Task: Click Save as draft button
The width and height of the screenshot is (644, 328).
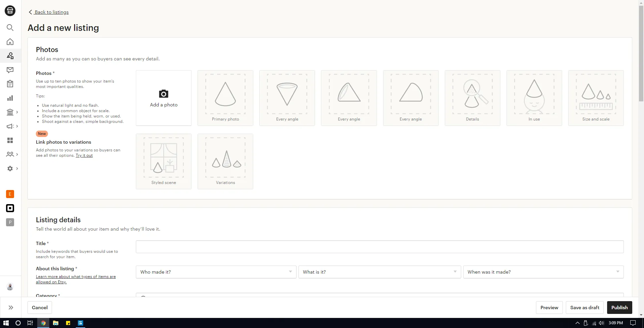Action: pyautogui.click(x=585, y=308)
